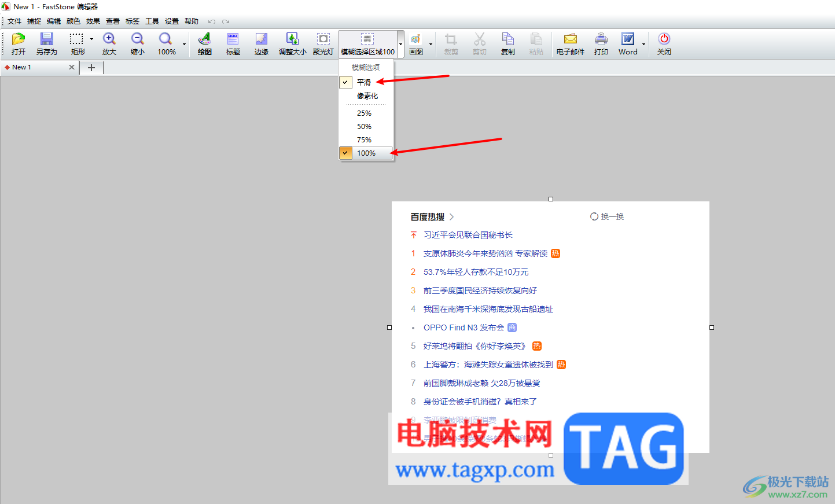Open the Tools (工具) menu
Viewport: 835px width, 504px height.
pyautogui.click(x=152, y=21)
